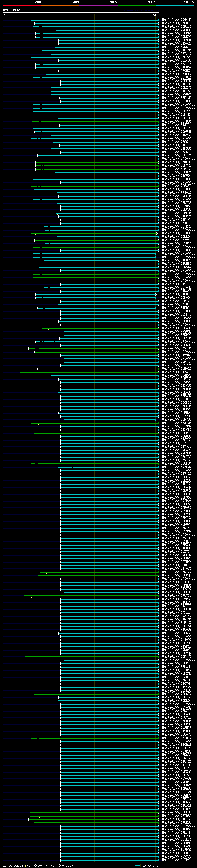
Task: Select label UniRef100_A0LC59
Action: 176,504
